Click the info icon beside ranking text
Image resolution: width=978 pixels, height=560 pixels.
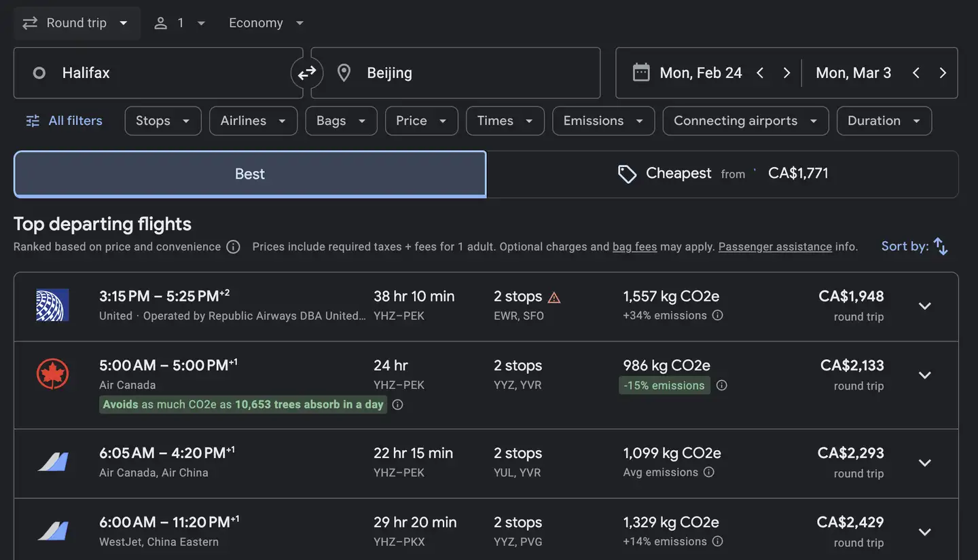tap(233, 247)
